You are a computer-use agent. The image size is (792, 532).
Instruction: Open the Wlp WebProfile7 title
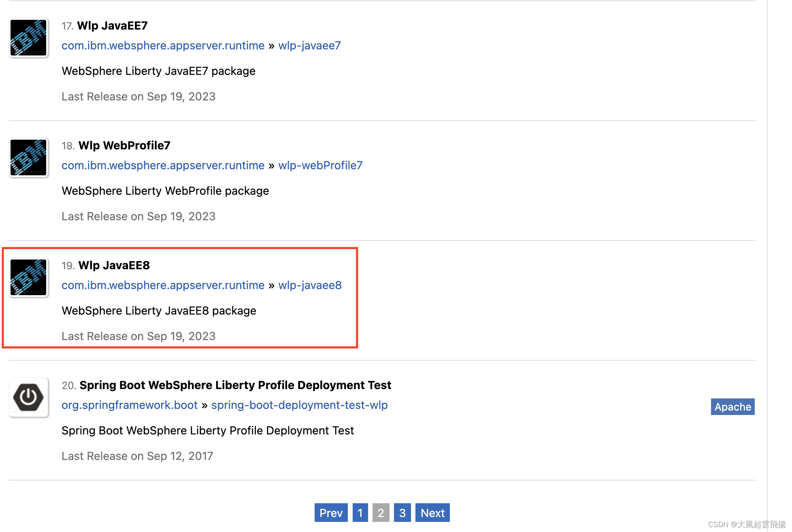124,145
